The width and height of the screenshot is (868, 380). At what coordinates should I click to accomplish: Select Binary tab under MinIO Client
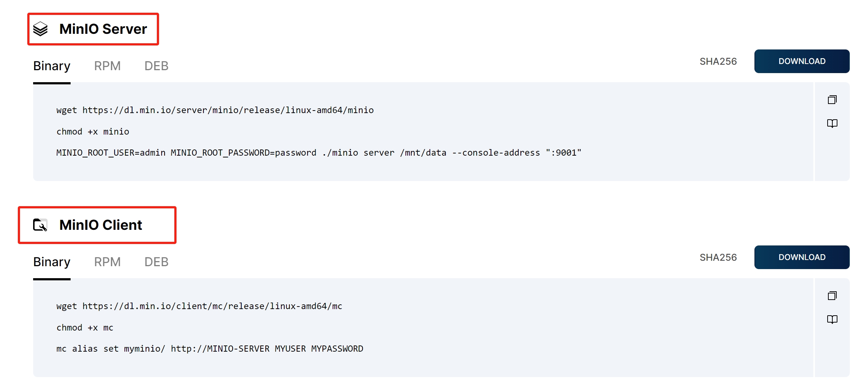[52, 262]
